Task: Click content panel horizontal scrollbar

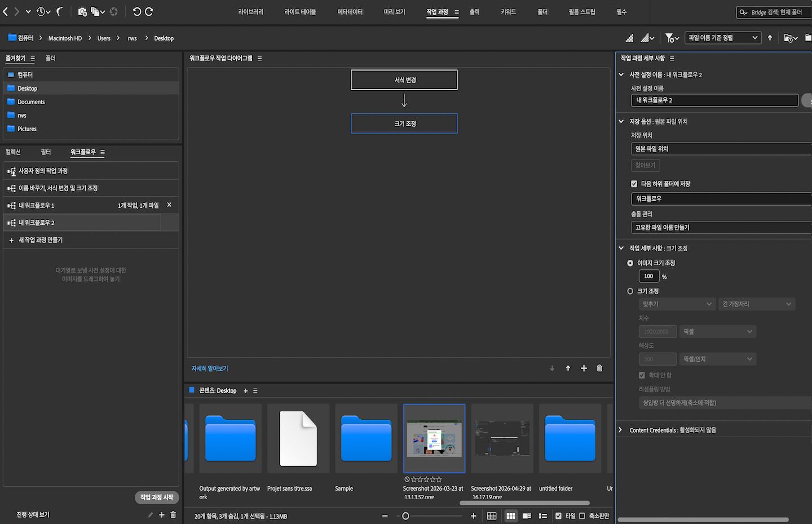Action: (524, 503)
